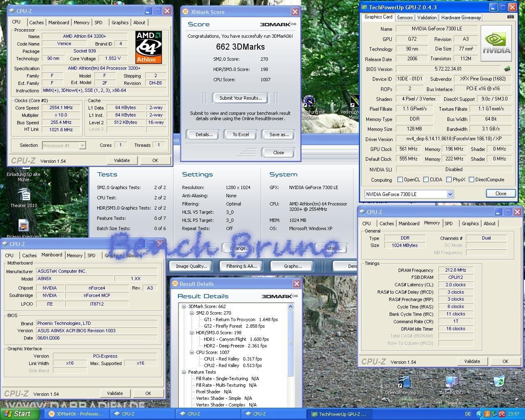Click Close button in 3DMark Score dialog
The image size is (525, 420).
[x=278, y=153]
